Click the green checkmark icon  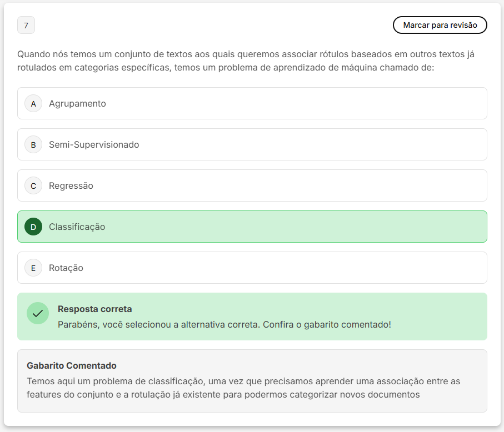pyautogui.click(x=38, y=313)
